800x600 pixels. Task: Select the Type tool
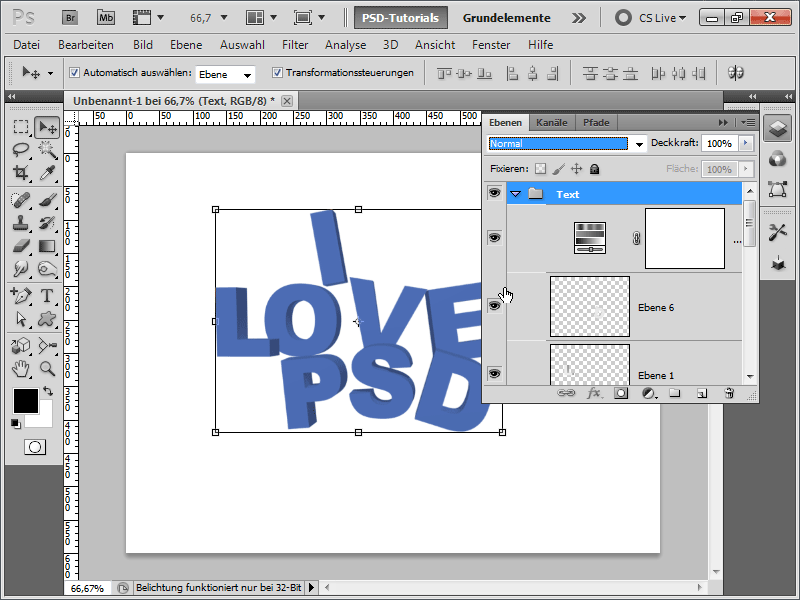(x=47, y=295)
